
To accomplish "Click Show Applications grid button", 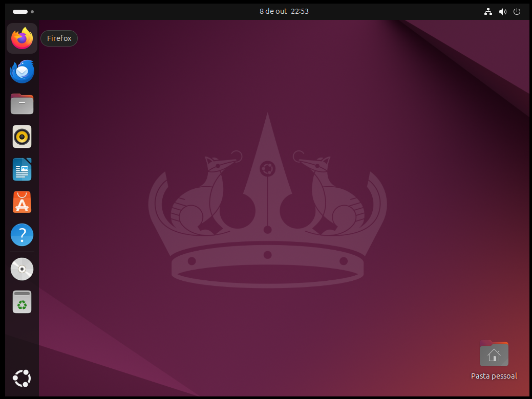I will click(22, 378).
